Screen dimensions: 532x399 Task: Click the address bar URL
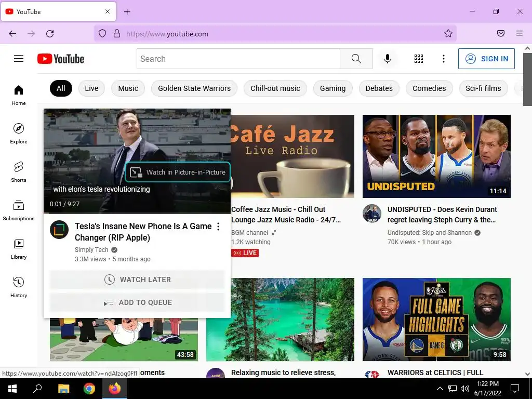tap(167, 34)
